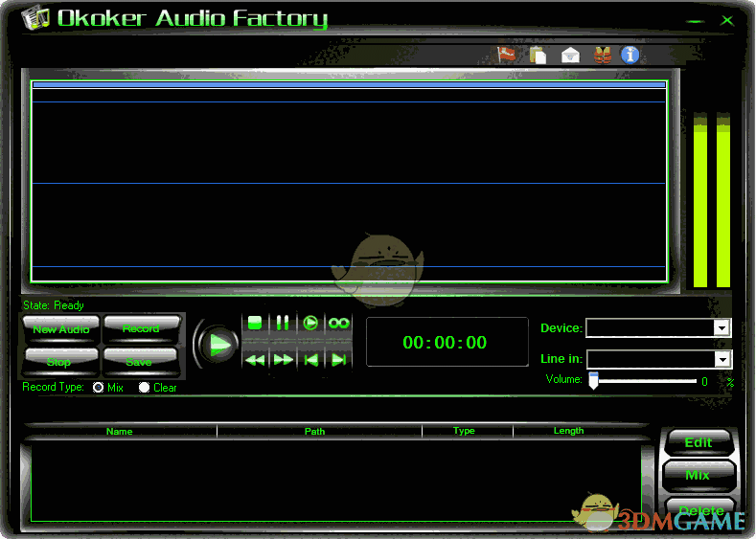Click the Name column header
Image resolution: width=756 pixels, height=539 pixels.
(120, 431)
